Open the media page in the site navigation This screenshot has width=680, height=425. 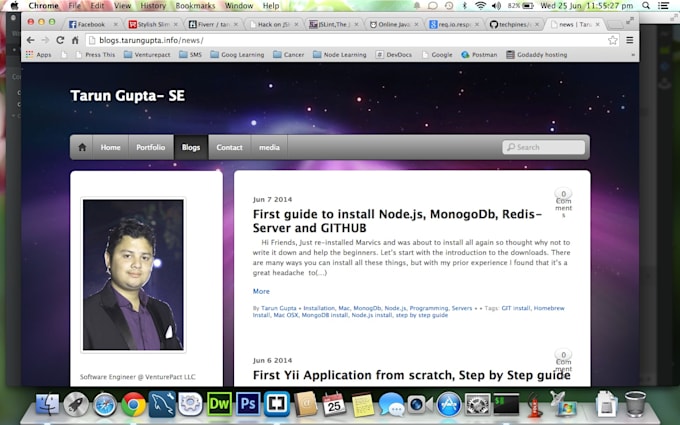pos(269,147)
